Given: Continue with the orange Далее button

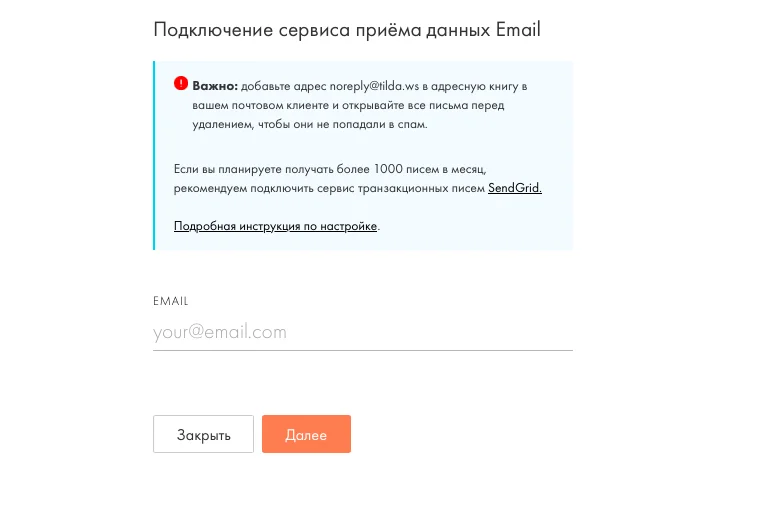Looking at the screenshot, I should tap(306, 434).
